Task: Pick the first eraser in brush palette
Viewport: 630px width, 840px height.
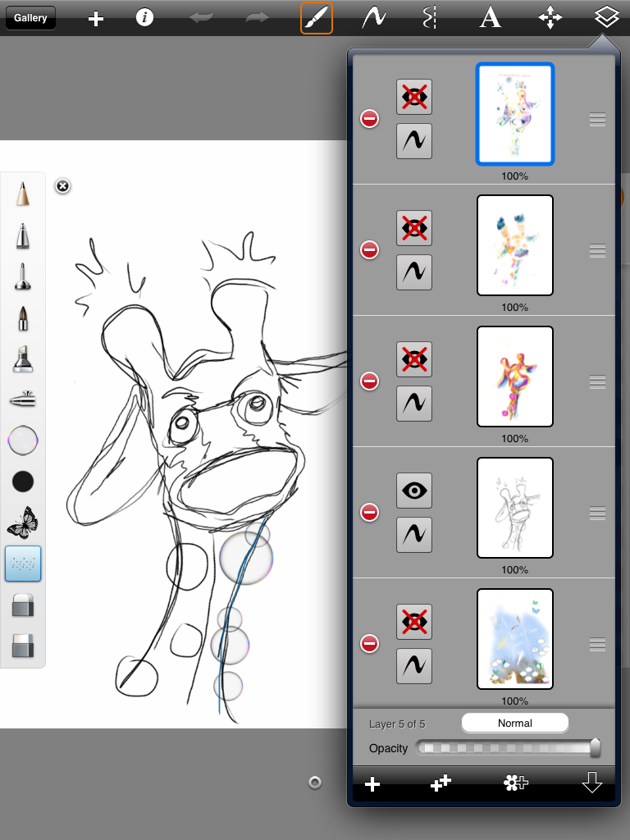Action: coord(22,605)
